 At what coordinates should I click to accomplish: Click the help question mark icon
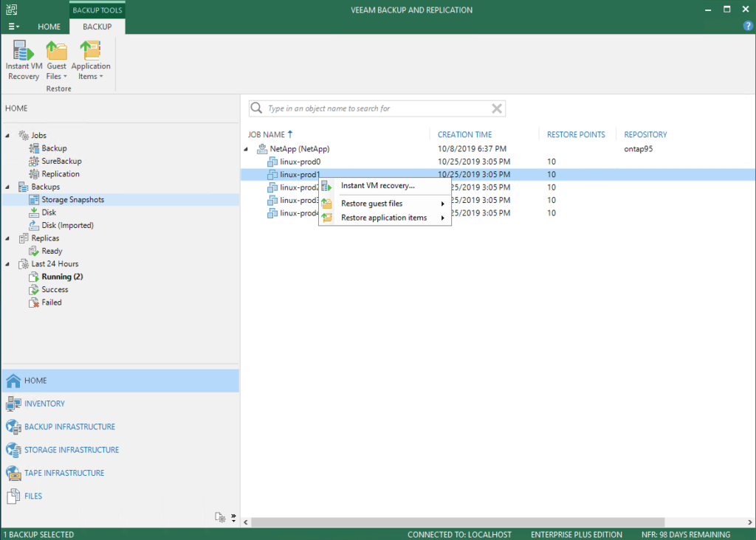coord(747,26)
